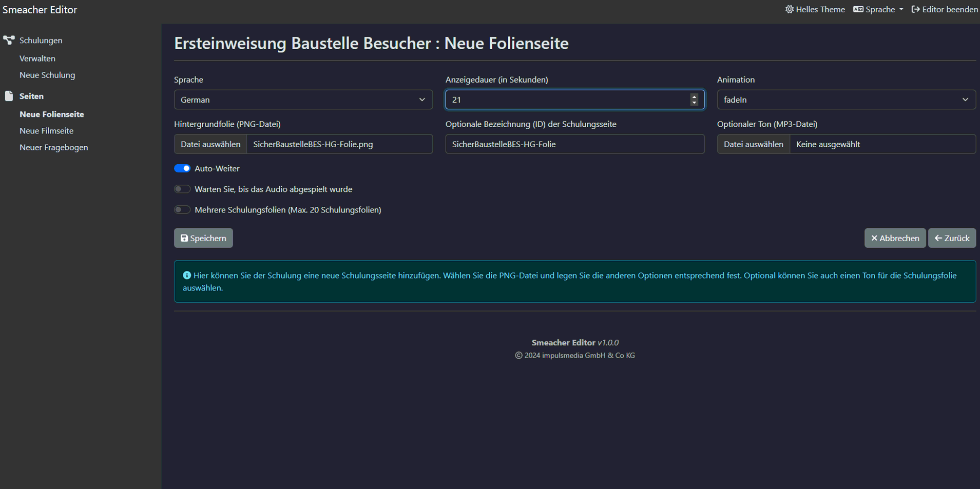Viewport: 980px width, 489px height.
Task: Enable wait until audio played toggle
Action: coord(182,189)
